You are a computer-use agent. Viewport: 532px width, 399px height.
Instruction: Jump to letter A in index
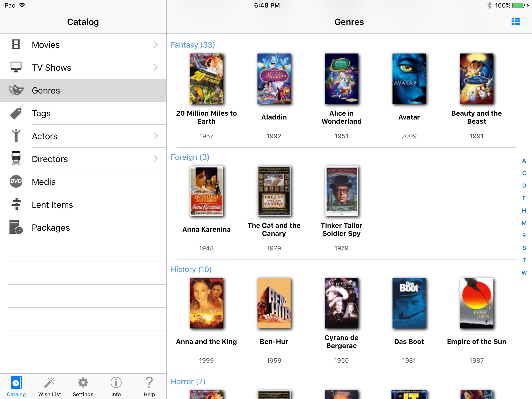(524, 161)
